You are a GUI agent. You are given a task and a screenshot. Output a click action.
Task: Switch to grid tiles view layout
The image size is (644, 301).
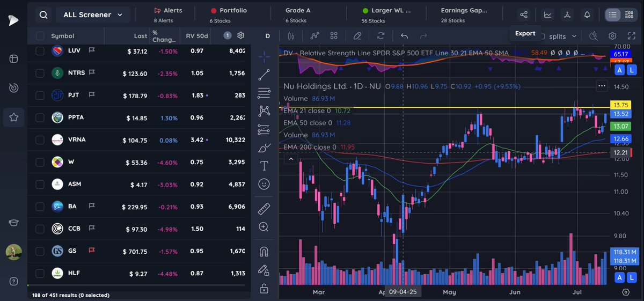(x=630, y=15)
